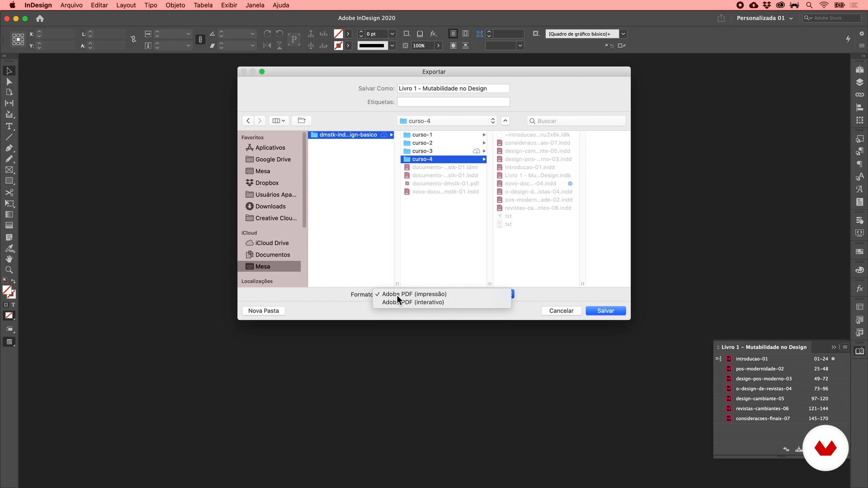The width and height of the screenshot is (868, 488).
Task: Select the Zoom tool in the toolbox
Action: click(x=9, y=270)
